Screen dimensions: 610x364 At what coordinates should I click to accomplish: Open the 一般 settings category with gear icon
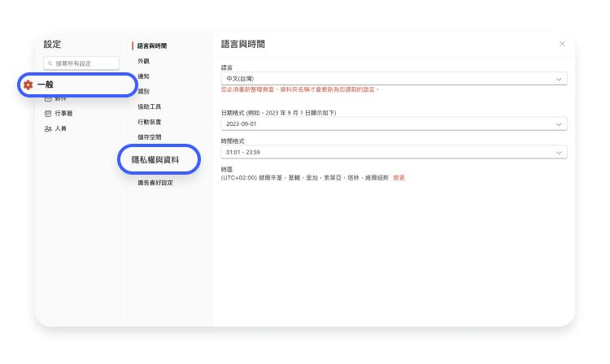[77, 84]
